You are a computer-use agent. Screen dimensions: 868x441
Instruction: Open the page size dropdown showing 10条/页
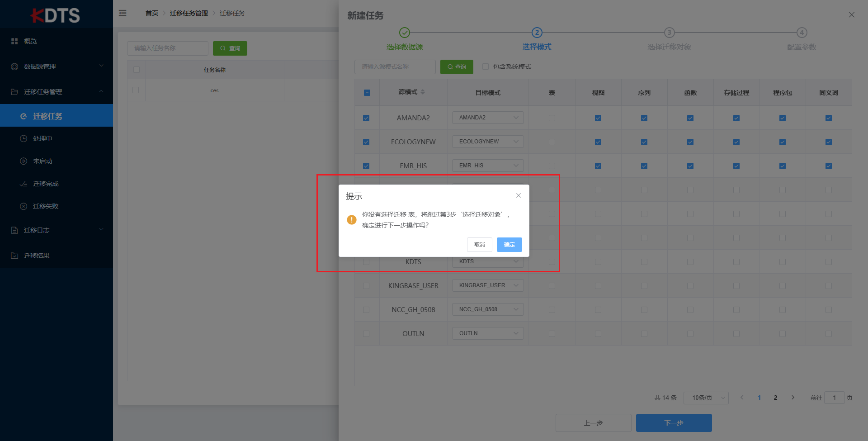tap(706, 398)
